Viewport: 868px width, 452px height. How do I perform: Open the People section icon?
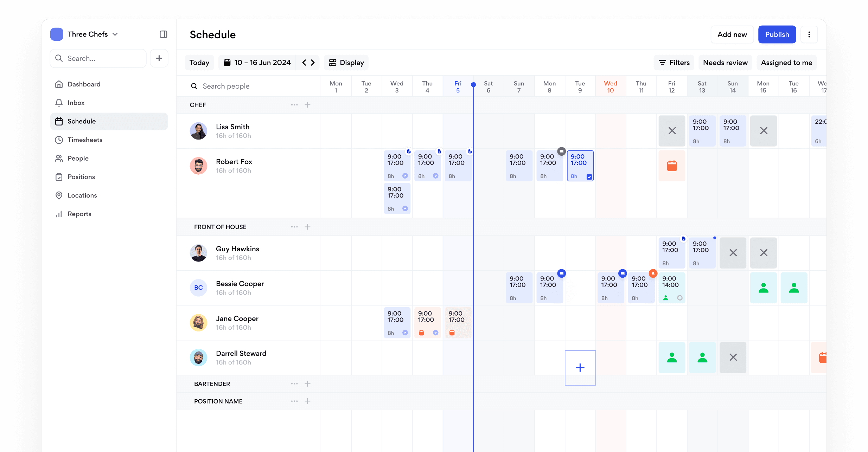[59, 158]
